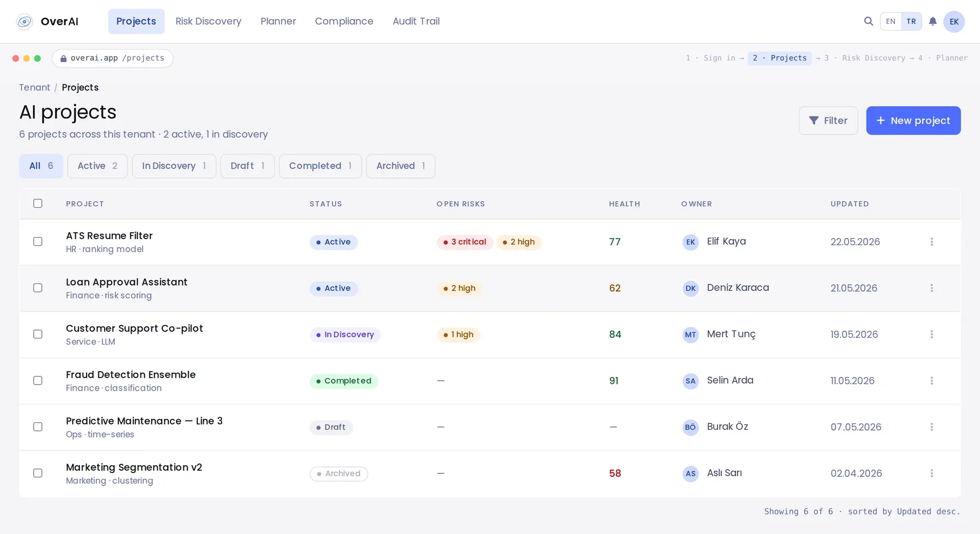Viewport: 980px width, 534px height.
Task: Select the Active 2 filter tab
Action: [x=97, y=166]
